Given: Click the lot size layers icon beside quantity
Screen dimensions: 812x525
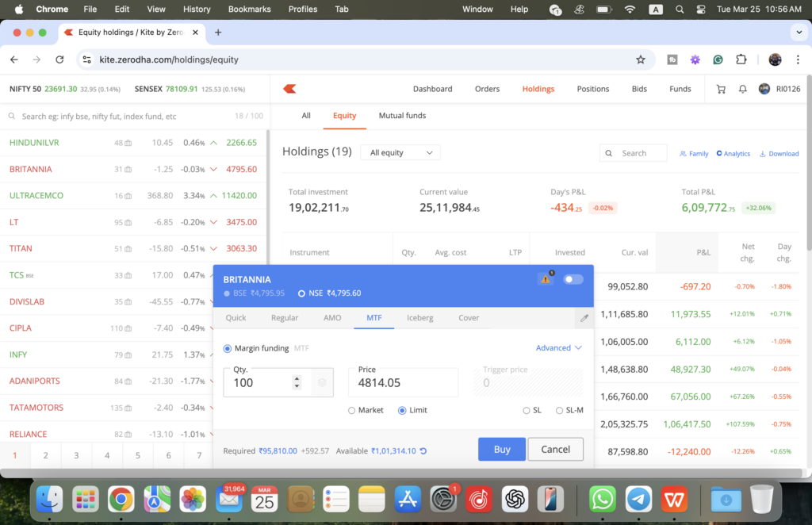Looking at the screenshot, I should coord(322,382).
